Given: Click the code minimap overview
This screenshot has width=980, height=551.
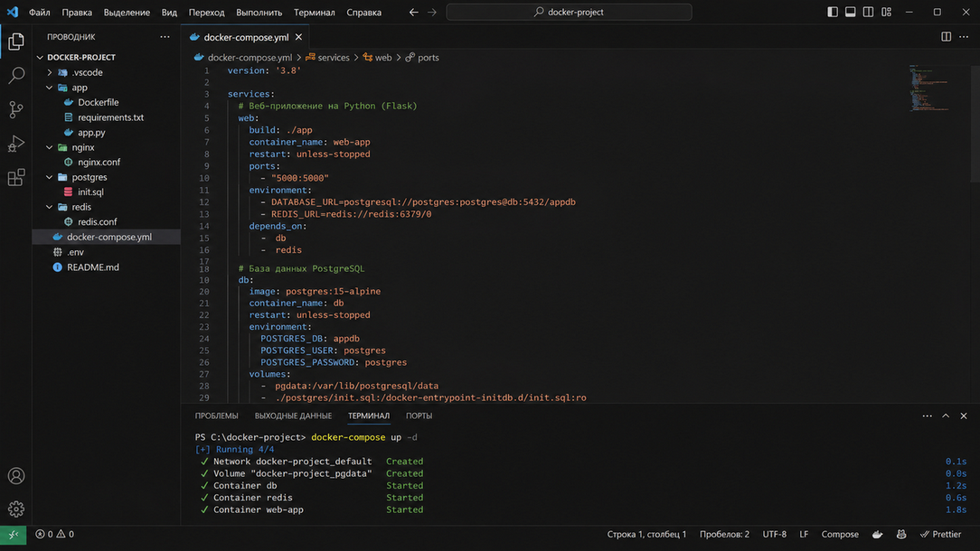Looking at the screenshot, I should 930,88.
